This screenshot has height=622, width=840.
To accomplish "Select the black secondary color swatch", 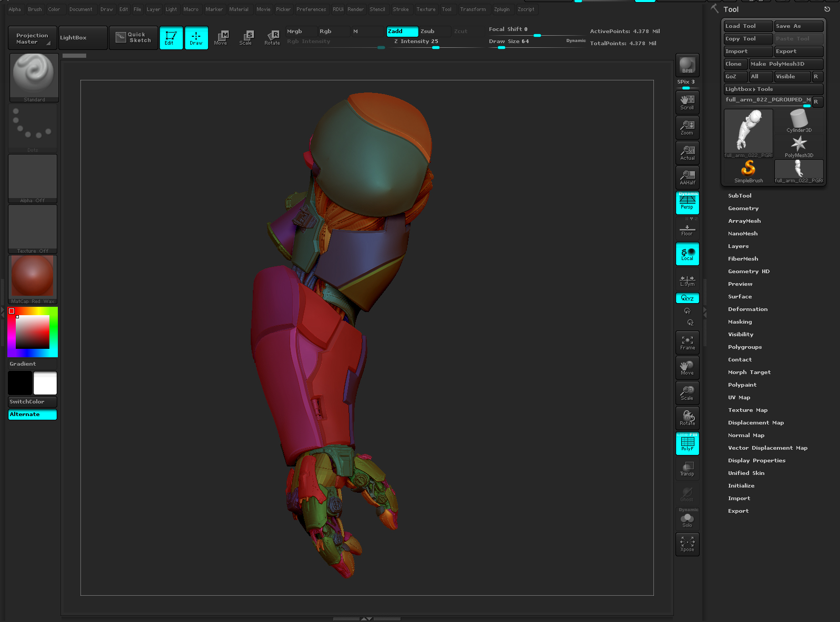I will (20, 383).
